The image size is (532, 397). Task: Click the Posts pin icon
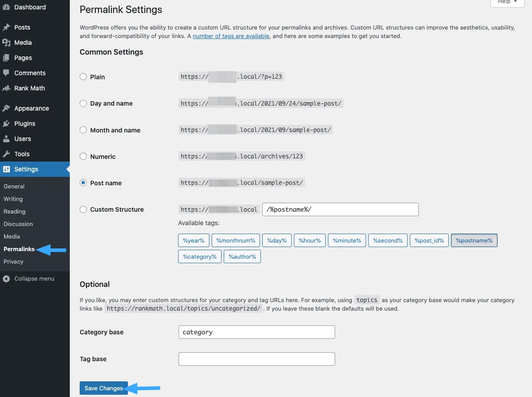[x=7, y=27]
